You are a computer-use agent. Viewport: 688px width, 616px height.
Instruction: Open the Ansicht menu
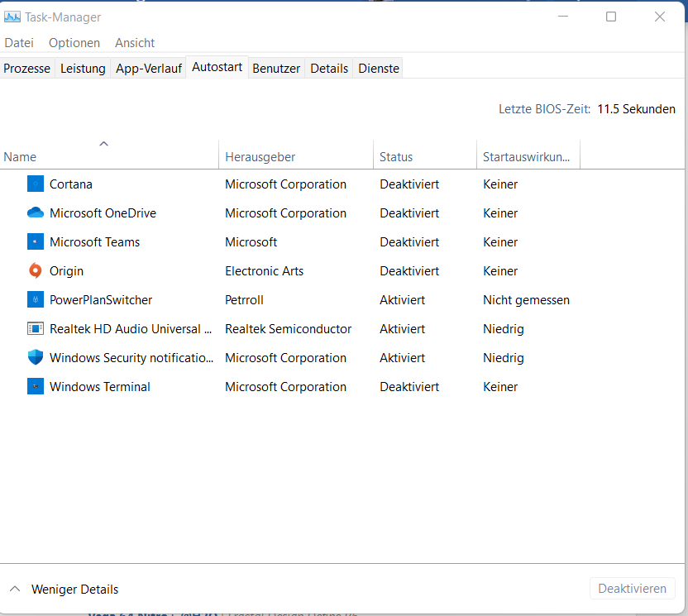[x=134, y=42]
